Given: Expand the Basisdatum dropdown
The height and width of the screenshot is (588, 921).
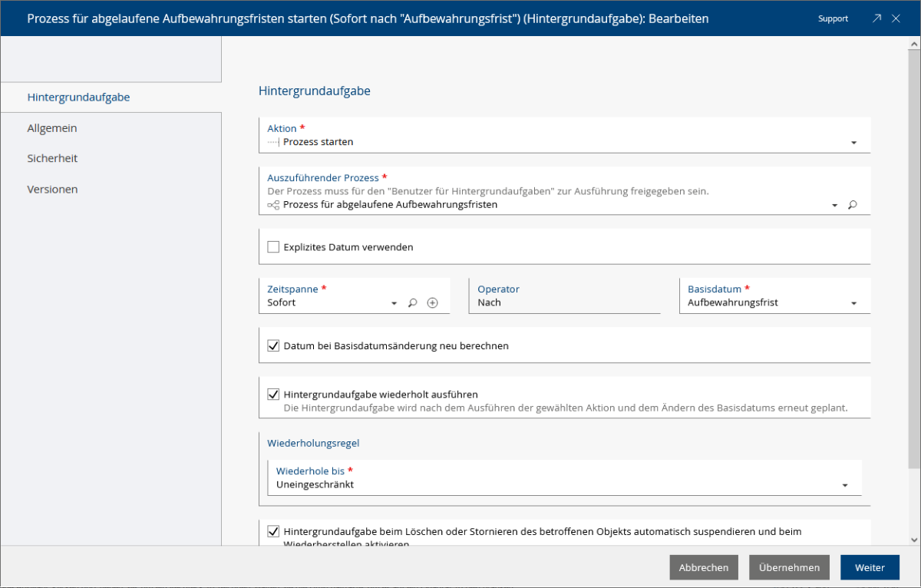Looking at the screenshot, I should [x=854, y=303].
